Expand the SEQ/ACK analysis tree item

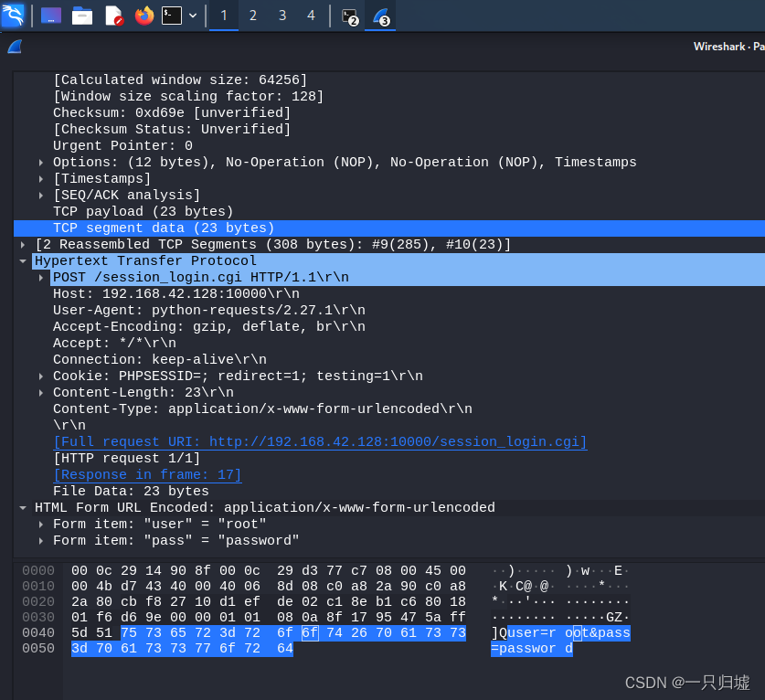point(41,195)
